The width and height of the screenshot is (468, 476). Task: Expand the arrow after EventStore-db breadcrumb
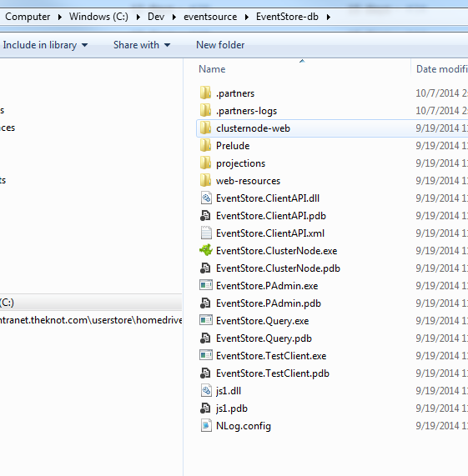coord(329,17)
